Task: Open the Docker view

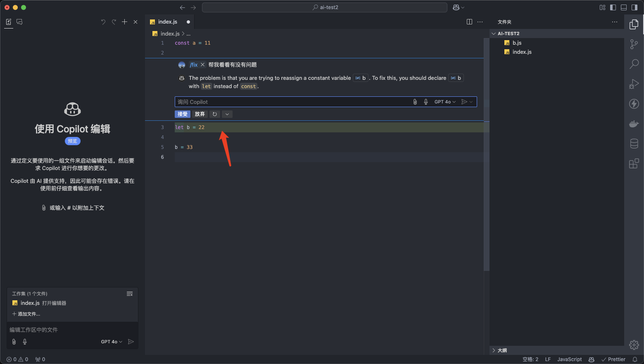Action: pos(634,124)
